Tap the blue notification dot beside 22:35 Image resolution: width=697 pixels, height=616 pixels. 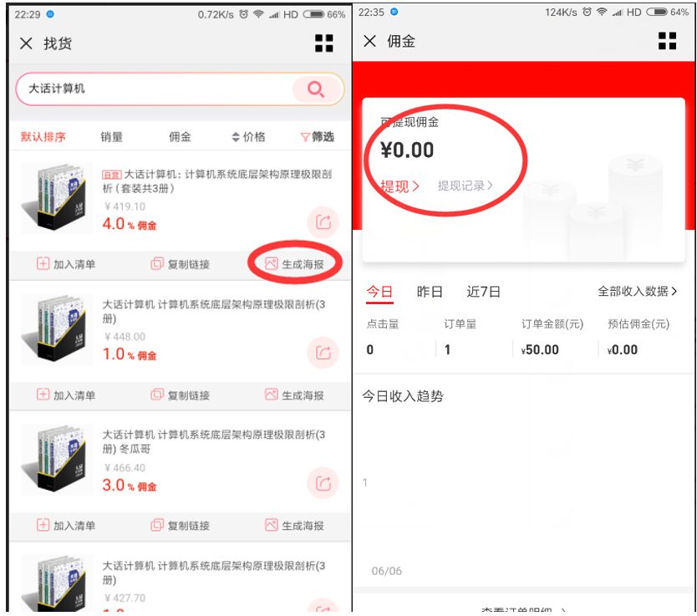point(394,12)
